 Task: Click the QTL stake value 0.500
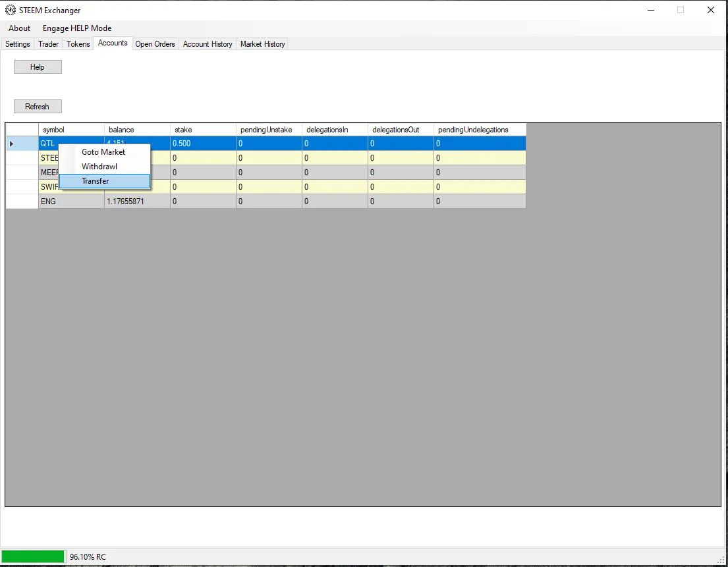(x=204, y=144)
